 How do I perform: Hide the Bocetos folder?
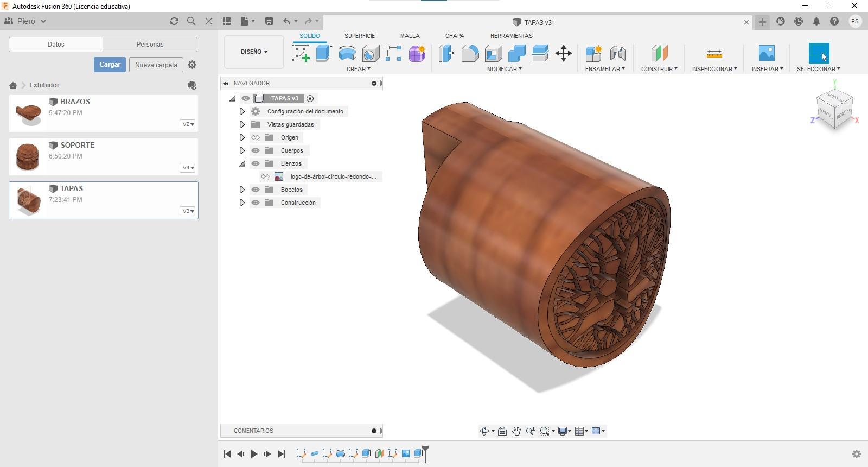[256, 190]
